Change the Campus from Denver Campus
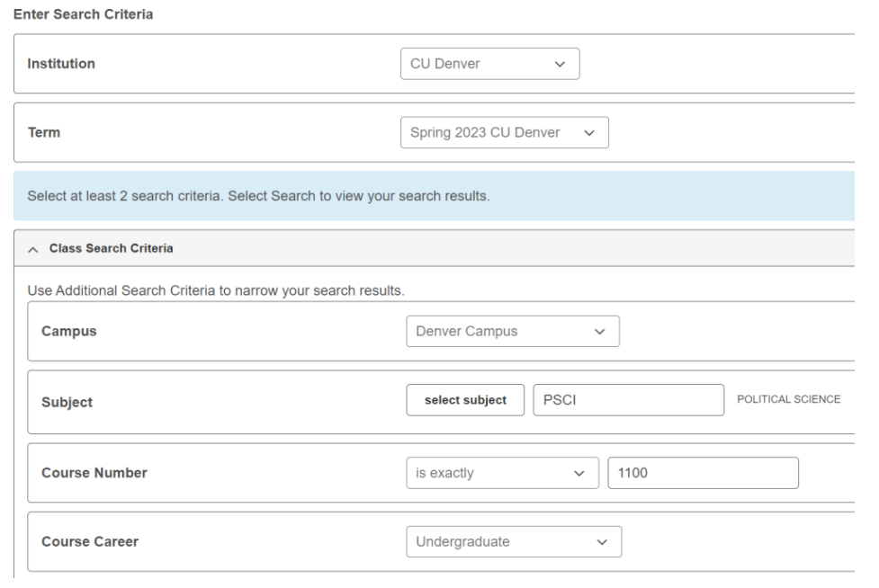The height and width of the screenshot is (588, 879). [x=513, y=330]
